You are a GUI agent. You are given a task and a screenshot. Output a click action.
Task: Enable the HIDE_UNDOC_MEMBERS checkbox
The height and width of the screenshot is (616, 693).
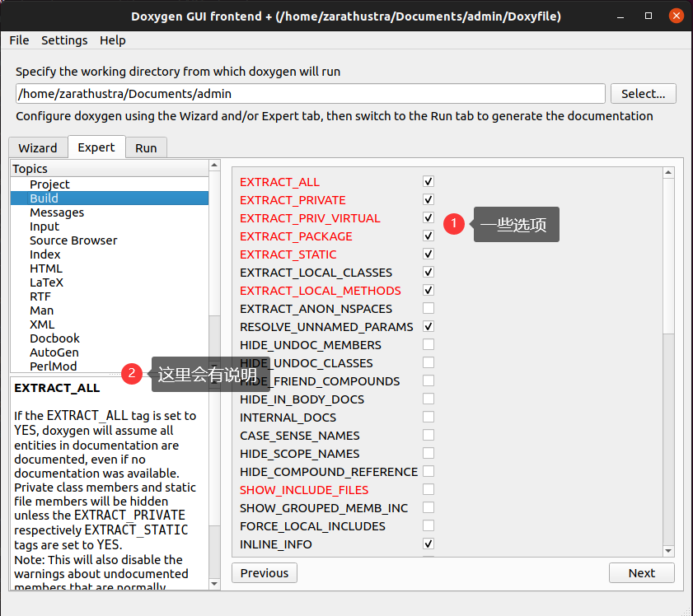point(428,344)
